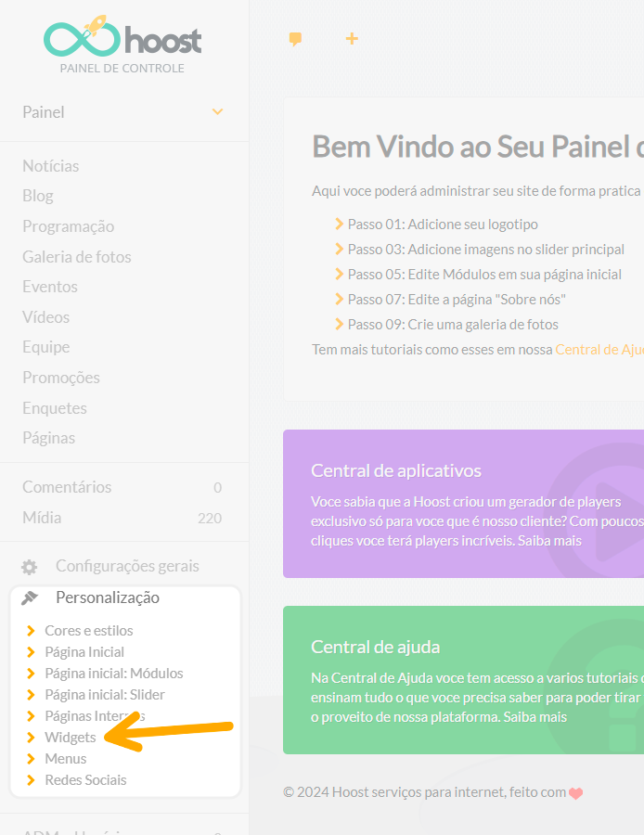Open the orange chat bubble icon
This screenshot has height=835, width=644.
(x=295, y=39)
